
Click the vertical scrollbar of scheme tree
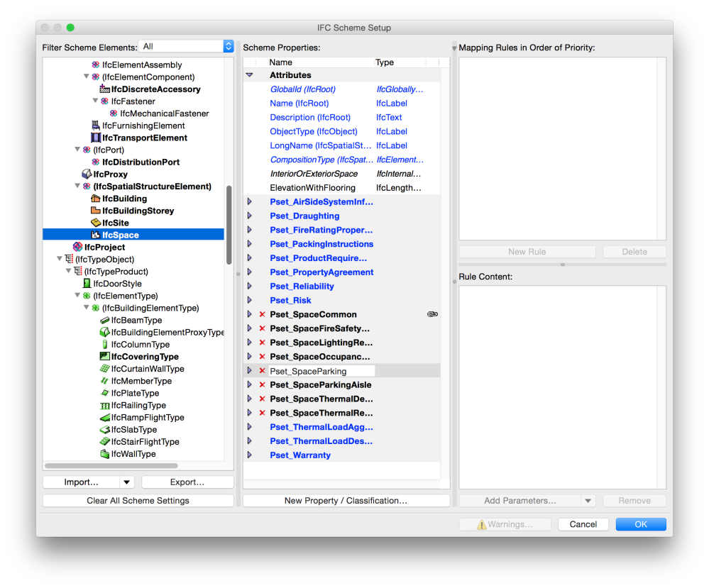coord(229,225)
